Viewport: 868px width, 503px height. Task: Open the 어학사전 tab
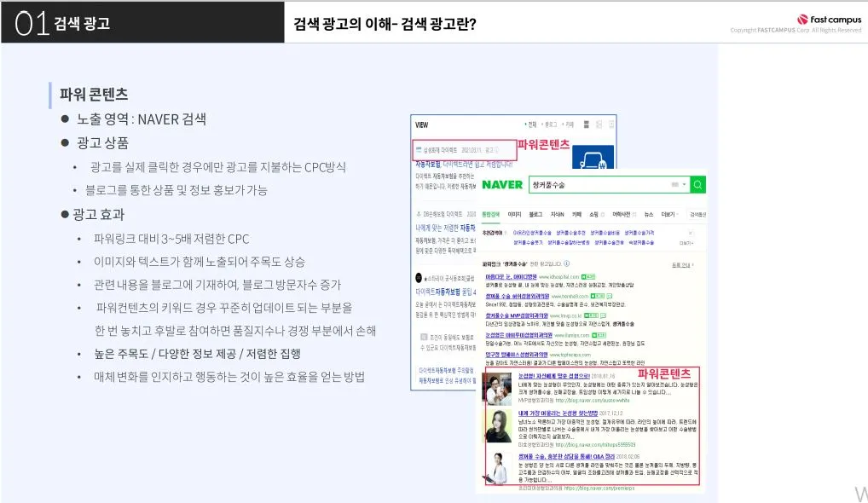point(621,214)
